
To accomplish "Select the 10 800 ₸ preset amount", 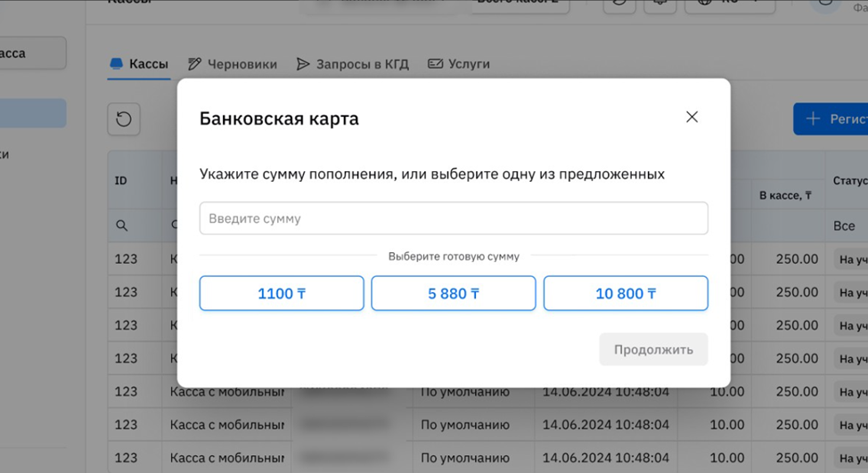I will pyautogui.click(x=626, y=293).
